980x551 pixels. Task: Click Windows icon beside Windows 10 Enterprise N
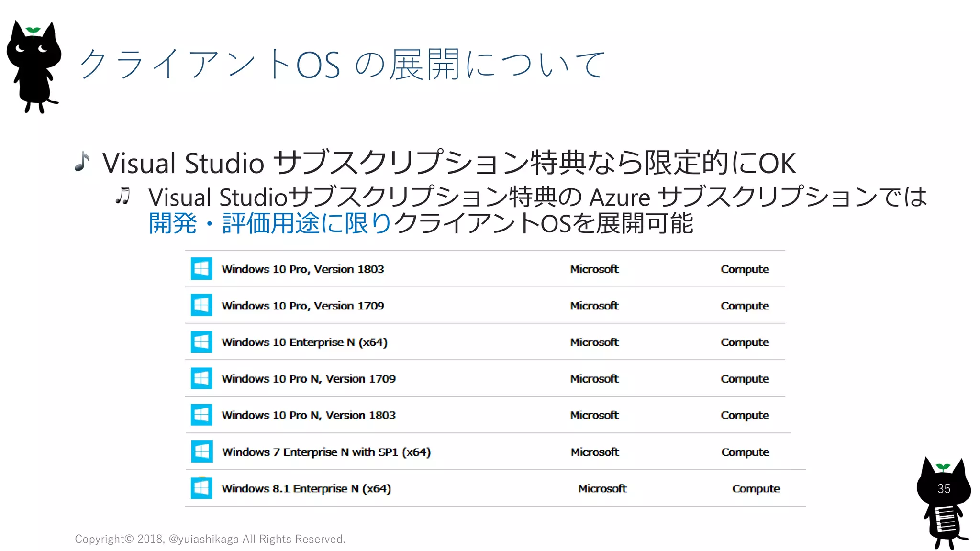(x=201, y=342)
